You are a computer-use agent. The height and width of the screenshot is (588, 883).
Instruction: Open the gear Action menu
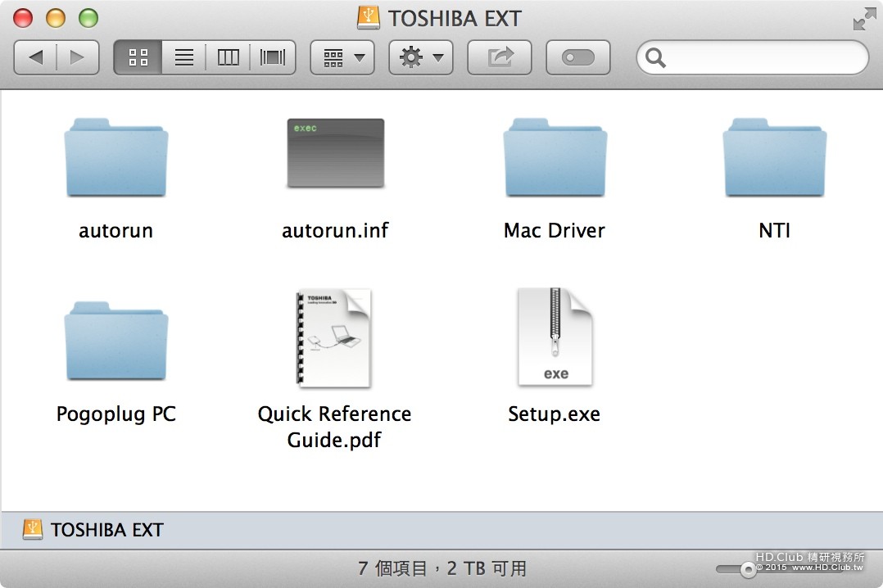coord(421,57)
